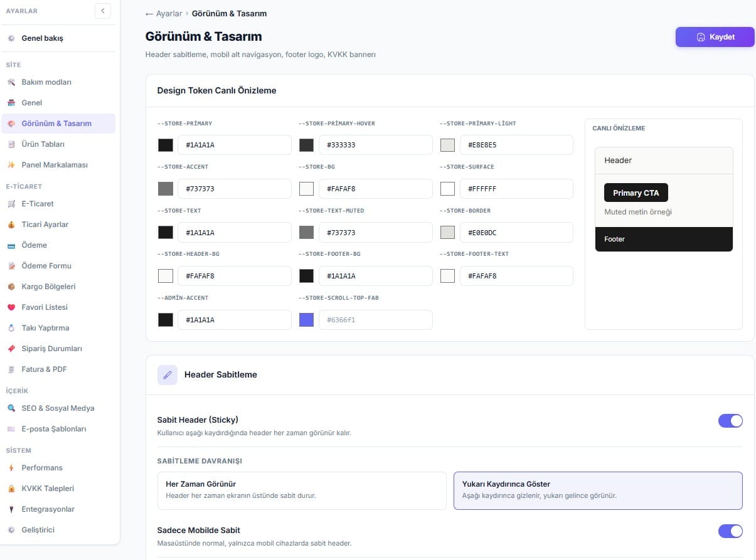Click the --store-primary-light color swatch
Viewport: 756px width, 560px height.
(x=447, y=145)
